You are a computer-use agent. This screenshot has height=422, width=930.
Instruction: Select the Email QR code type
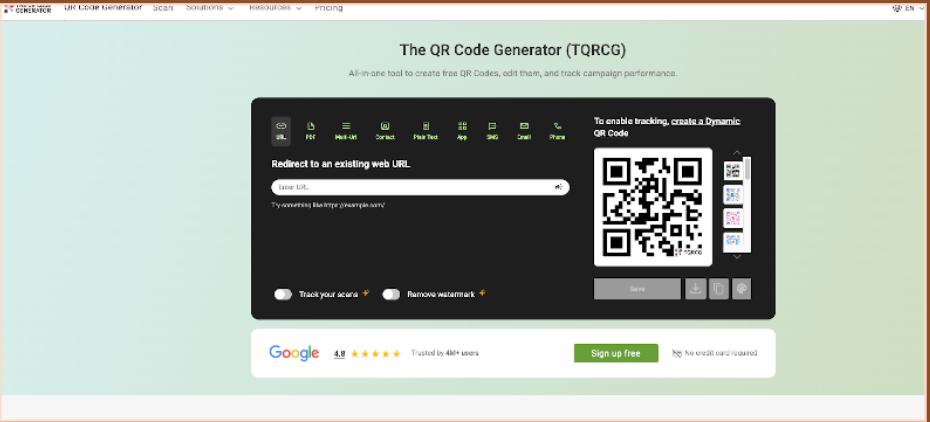tap(524, 131)
